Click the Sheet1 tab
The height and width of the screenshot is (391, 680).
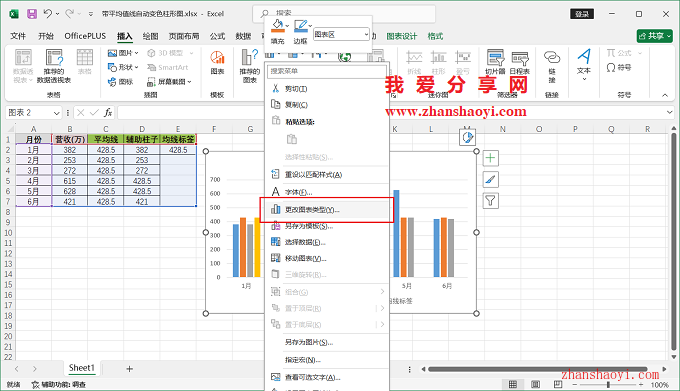82,368
